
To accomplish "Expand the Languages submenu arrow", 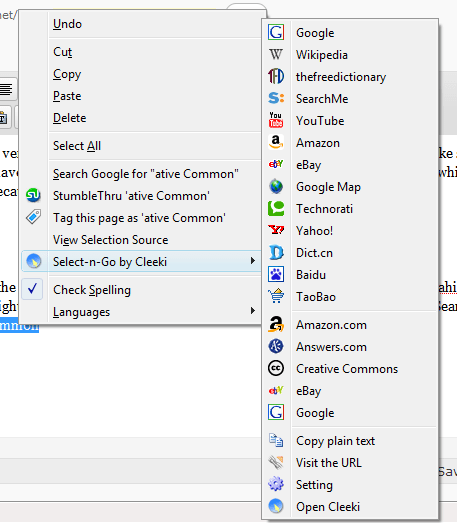I will pyautogui.click(x=253, y=311).
